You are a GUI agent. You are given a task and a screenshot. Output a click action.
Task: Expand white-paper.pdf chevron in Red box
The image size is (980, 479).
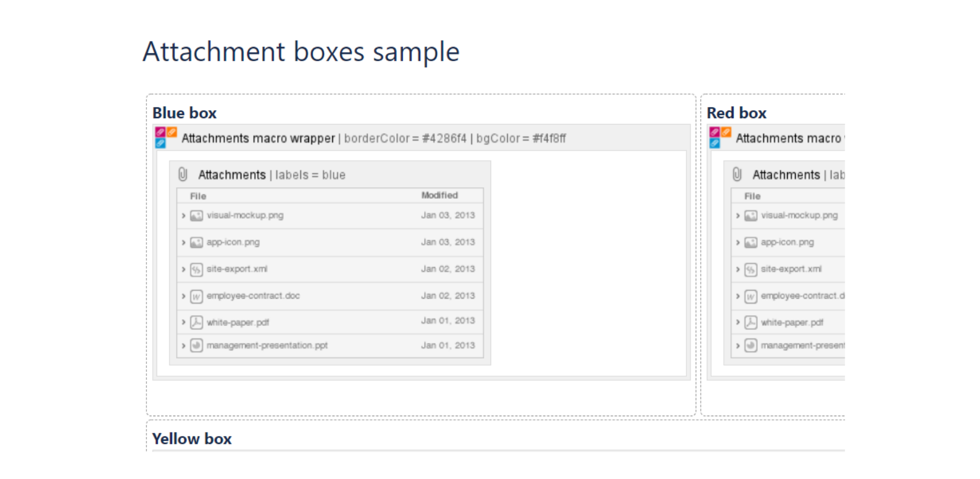(x=738, y=322)
